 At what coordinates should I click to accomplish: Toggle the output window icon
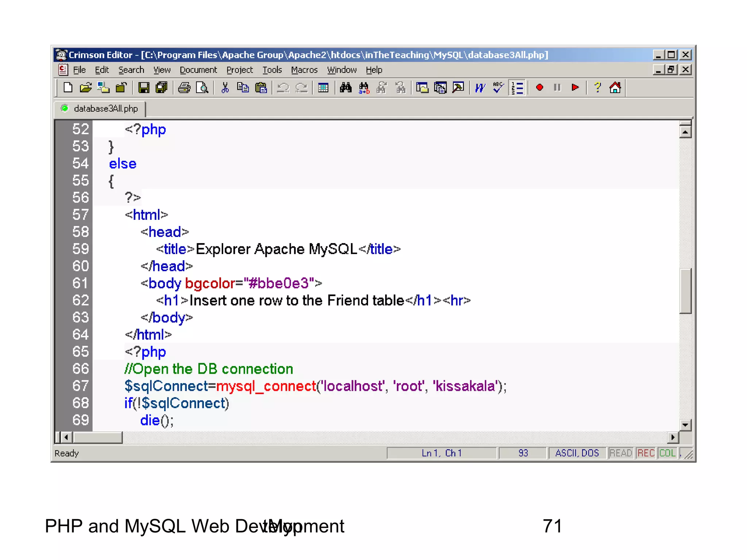point(458,88)
